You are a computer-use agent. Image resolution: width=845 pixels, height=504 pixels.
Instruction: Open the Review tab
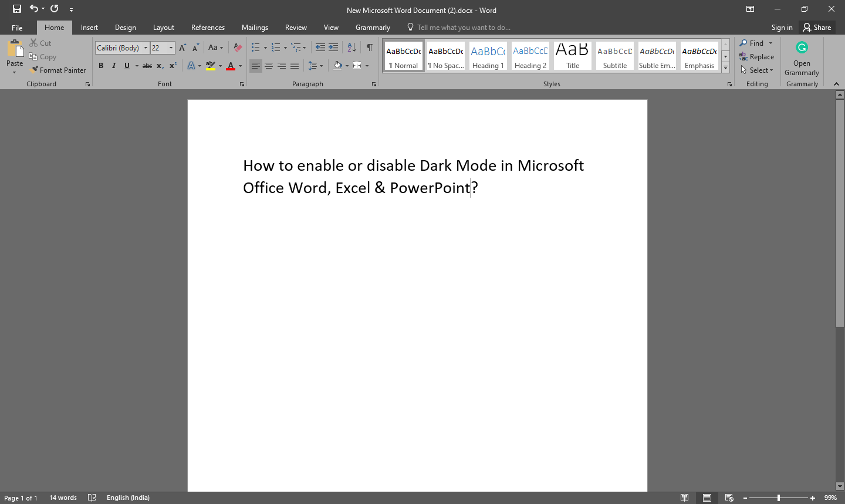296,28
